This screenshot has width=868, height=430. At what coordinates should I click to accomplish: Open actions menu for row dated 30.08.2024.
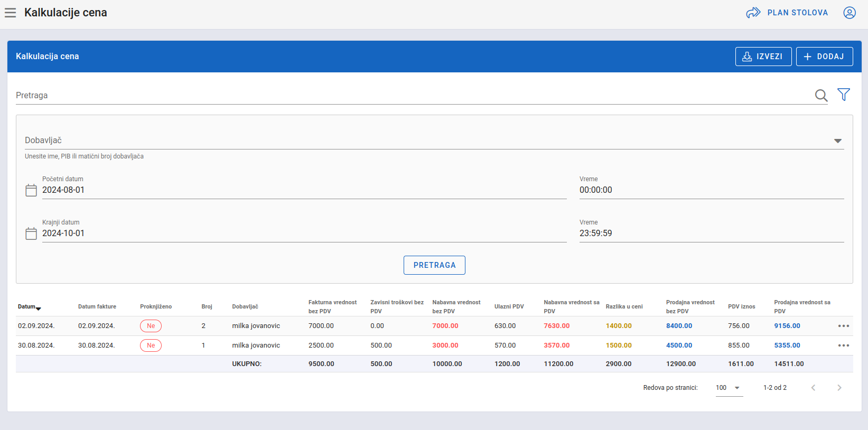click(x=843, y=345)
